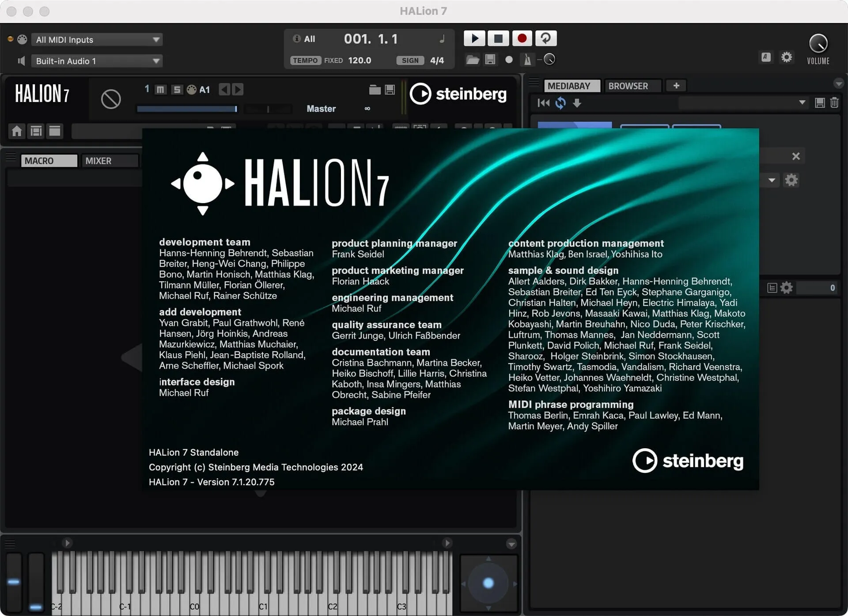
Task: Open the MIDI inputs dropdown
Action: (97, 40)
